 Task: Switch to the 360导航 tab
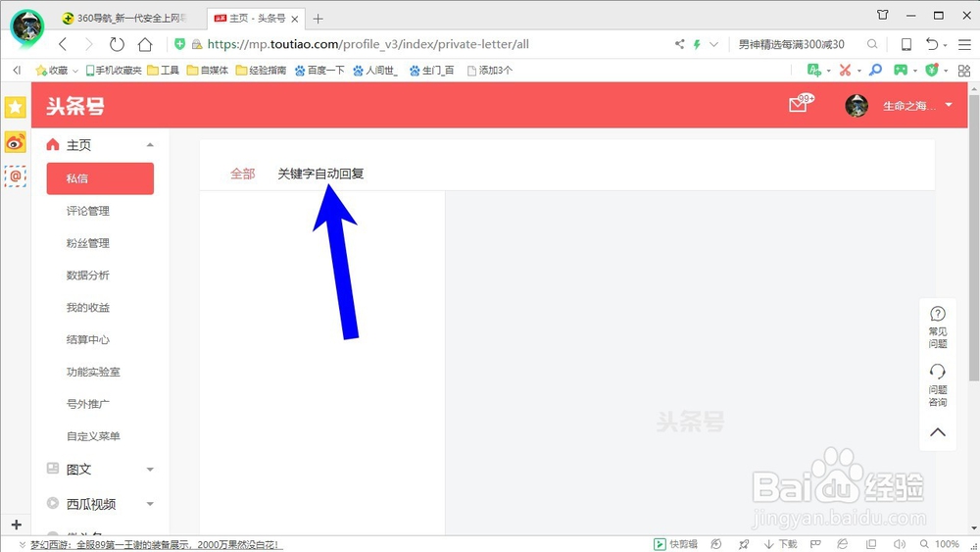click(125, 18)
